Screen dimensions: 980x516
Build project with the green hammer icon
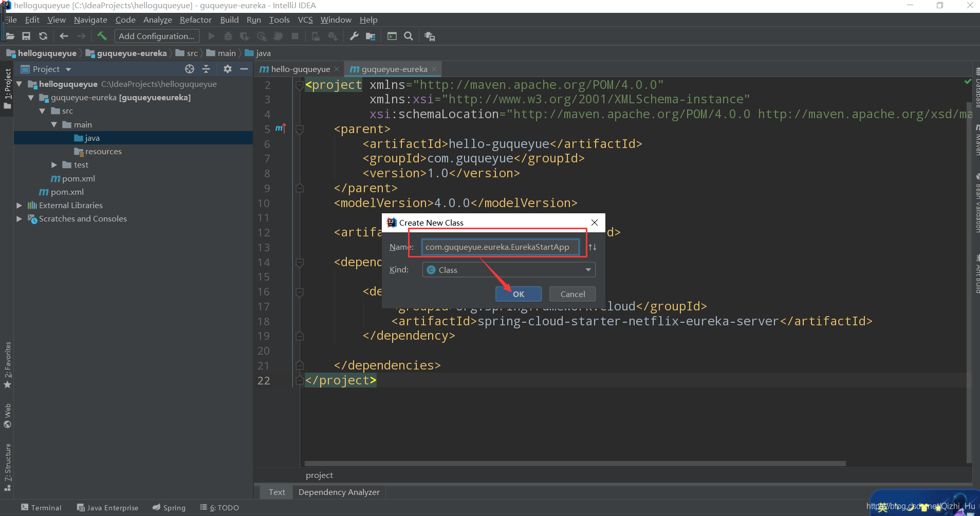coord(102,36)
